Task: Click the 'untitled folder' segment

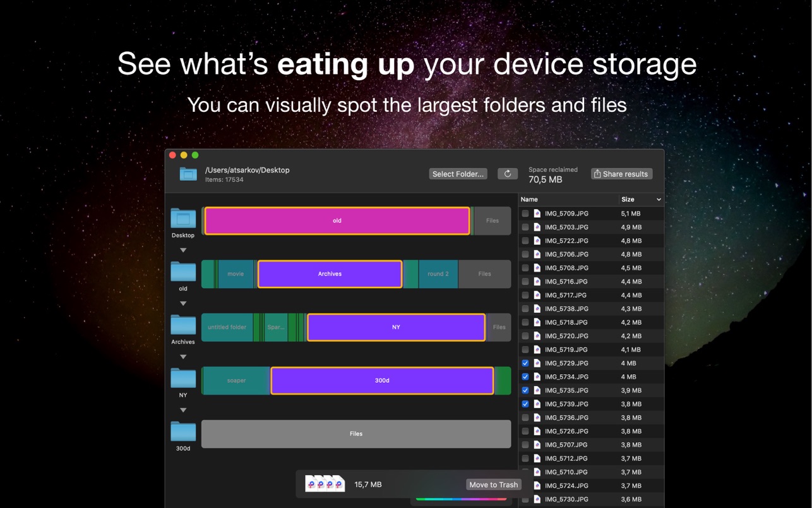Action: [x=227, y=327]
